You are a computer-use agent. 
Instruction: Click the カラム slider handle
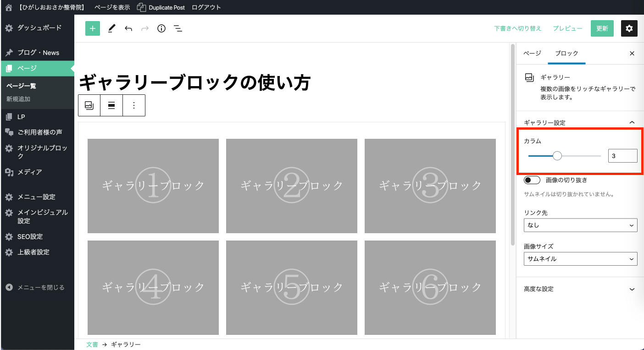(557, 156)
